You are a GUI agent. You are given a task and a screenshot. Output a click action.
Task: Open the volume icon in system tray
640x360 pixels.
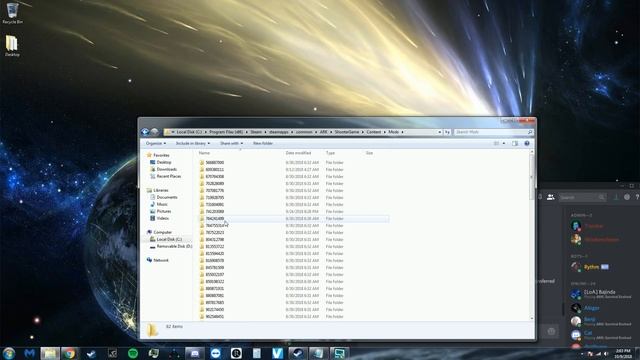click(606, 354)
